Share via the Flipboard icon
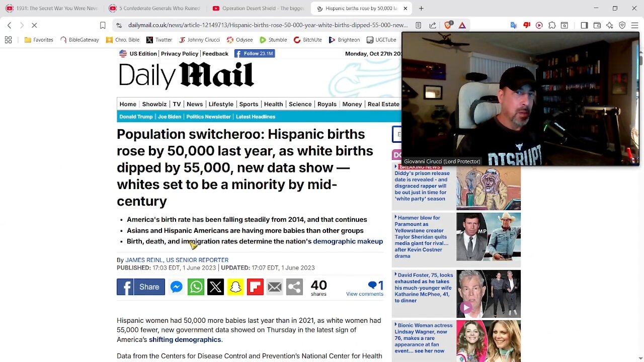The image size is (644, 362). 255,287
